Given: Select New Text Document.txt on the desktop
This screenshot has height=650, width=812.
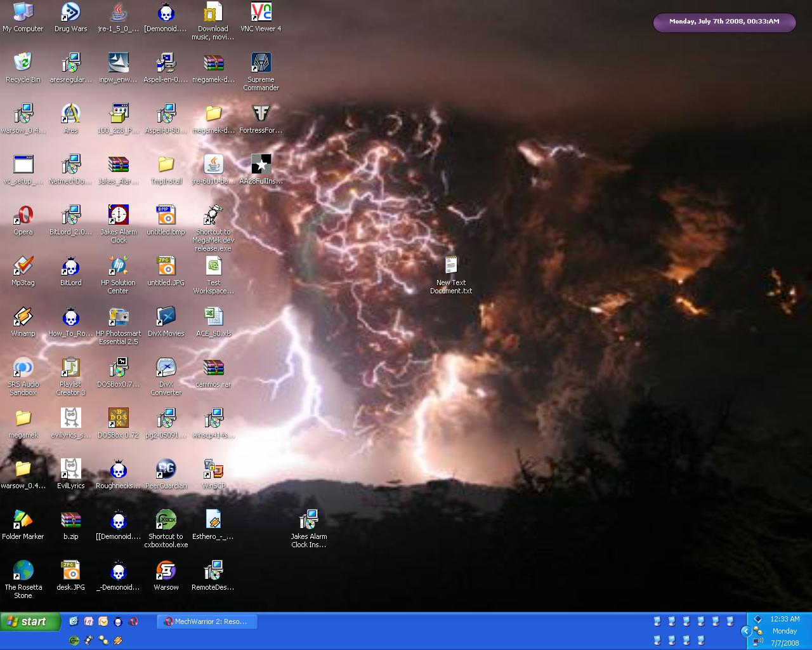Looking at the screenshot, I should click(451, 267).
